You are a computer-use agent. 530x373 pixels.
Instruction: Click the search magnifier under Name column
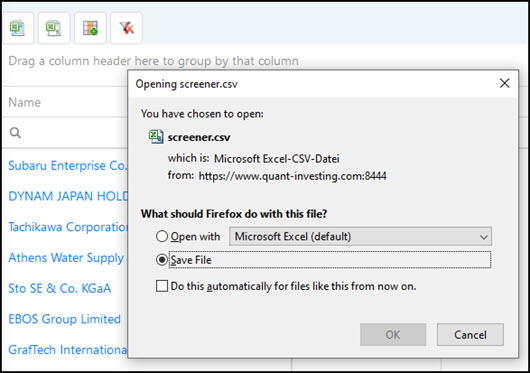(x=15, y=133)
